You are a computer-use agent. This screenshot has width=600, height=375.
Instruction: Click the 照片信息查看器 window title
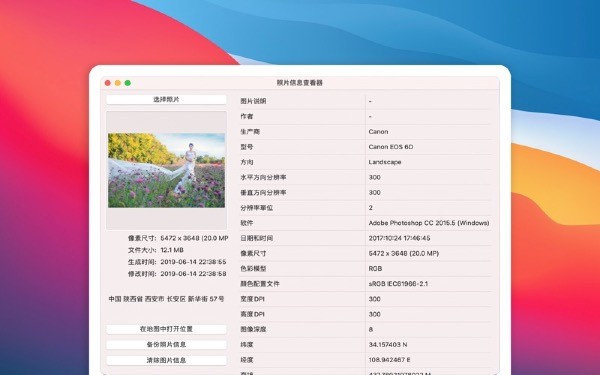[x=300, y=83]
